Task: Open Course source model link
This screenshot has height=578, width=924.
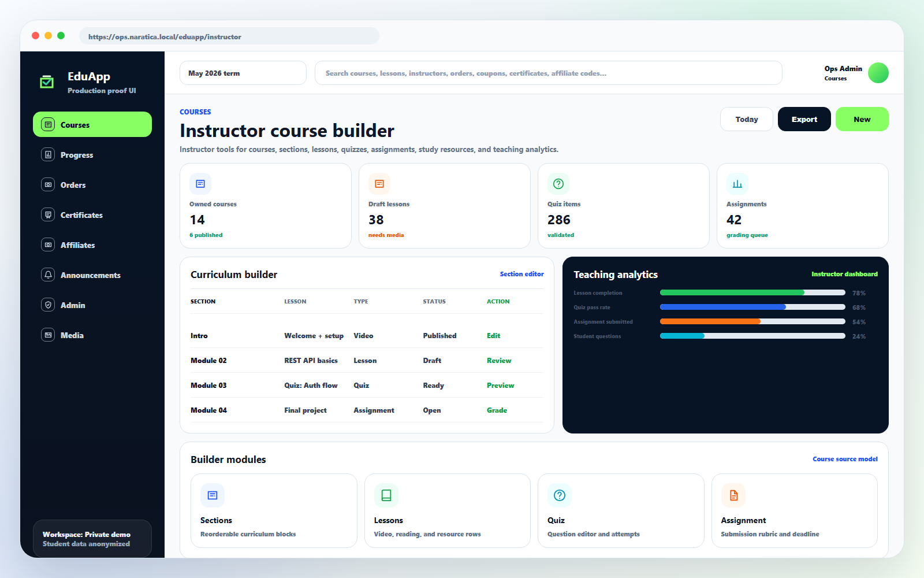Action: [845, 459]
